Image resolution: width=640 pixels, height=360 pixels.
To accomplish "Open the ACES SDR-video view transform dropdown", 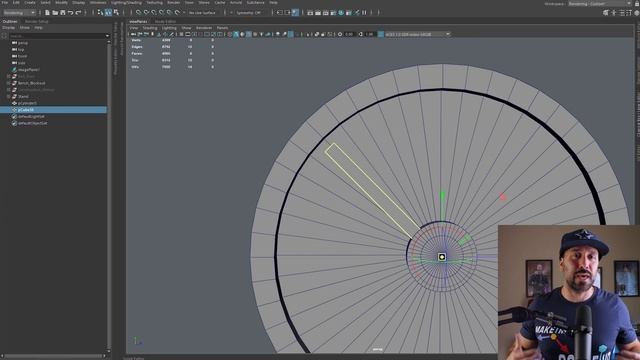I will tap(417, 34).
